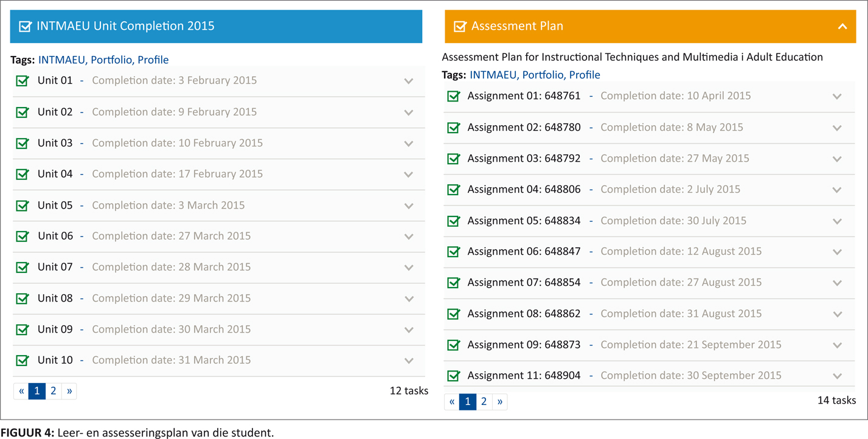Expand the Unit 08 row chevron
The height and width of the screenshot is (439, 868).
pyautogui.click(x=409, y=299)
